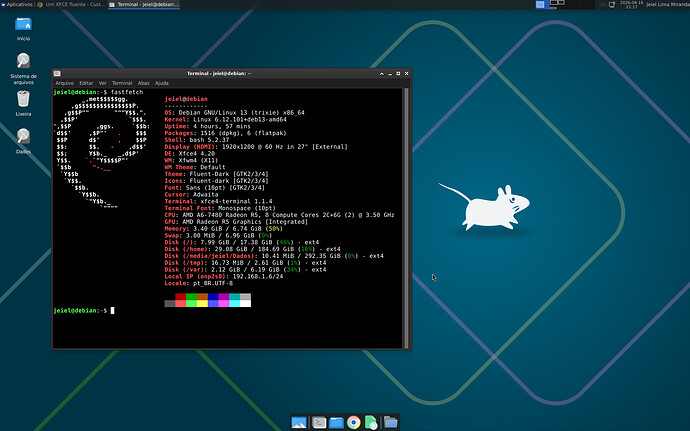Click the 'Shell: bash 5.2.37' line
690x431 pixels.
(197, 140)
